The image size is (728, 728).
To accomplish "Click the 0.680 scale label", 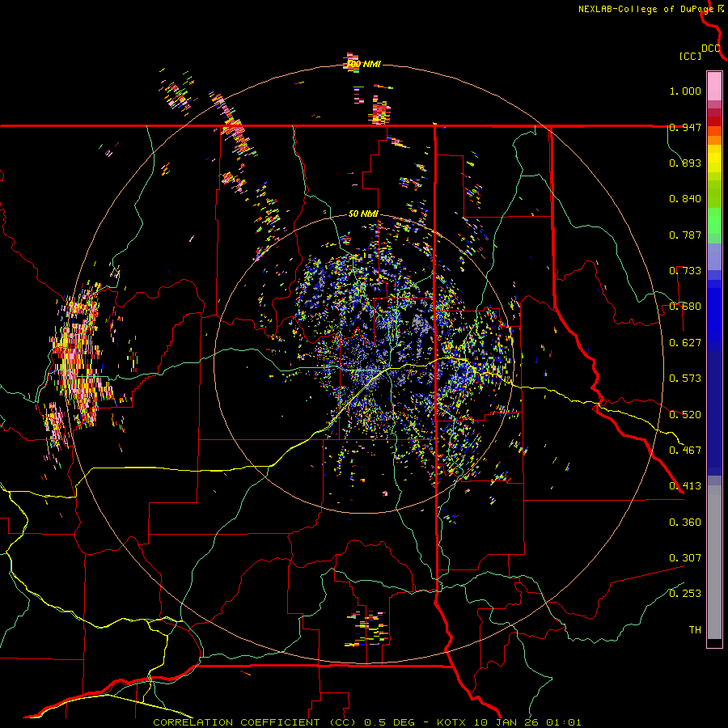I will (x=685, y=307).
